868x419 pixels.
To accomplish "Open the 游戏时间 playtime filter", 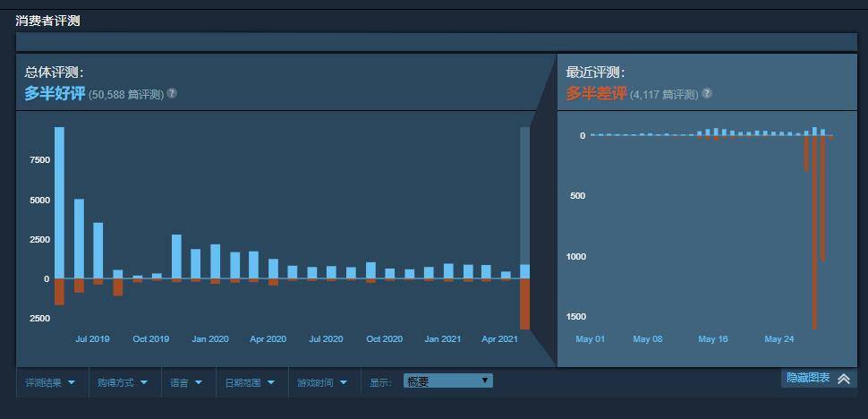I will click(x=322, y=382).
